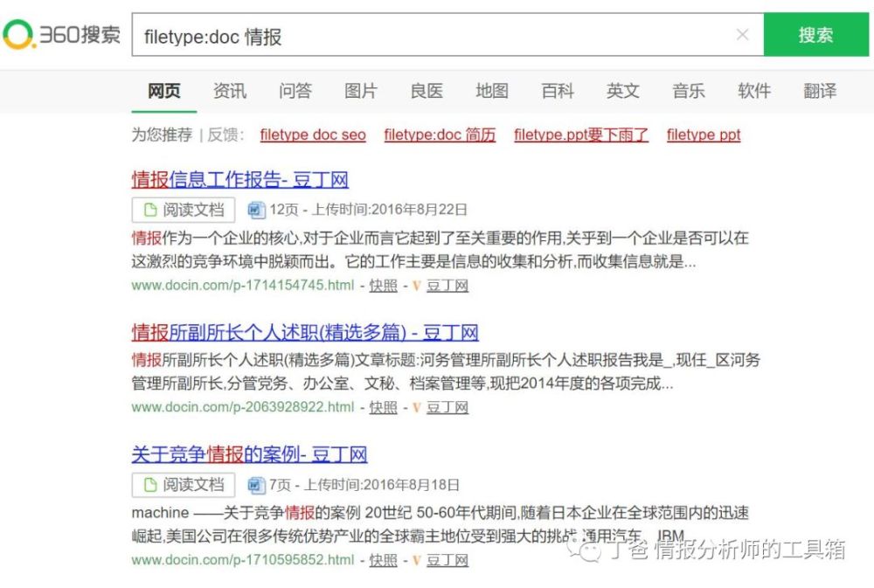Open suggestion filetype:doc 简历
874x588 pixels.
pyautogui.click(x=440, y=135)
